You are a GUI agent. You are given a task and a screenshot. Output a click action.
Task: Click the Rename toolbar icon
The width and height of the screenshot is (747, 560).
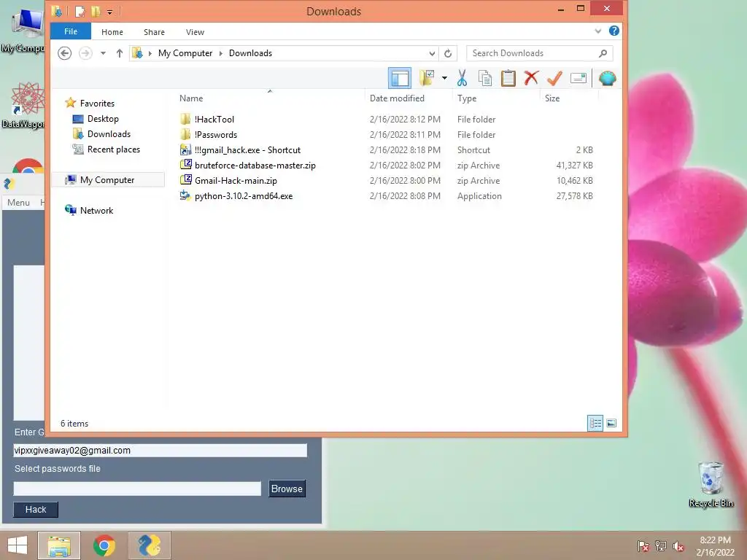[578, 78]
